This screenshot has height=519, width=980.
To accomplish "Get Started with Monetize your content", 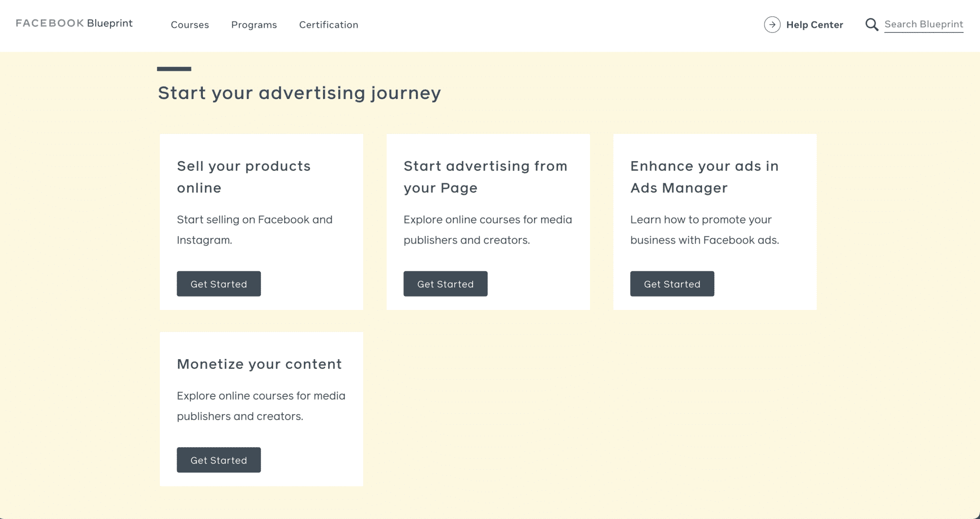I will point(219,460).
